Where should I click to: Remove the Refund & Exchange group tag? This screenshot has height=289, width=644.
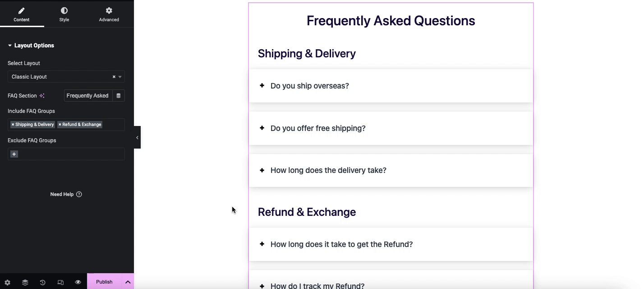(59, 124)
